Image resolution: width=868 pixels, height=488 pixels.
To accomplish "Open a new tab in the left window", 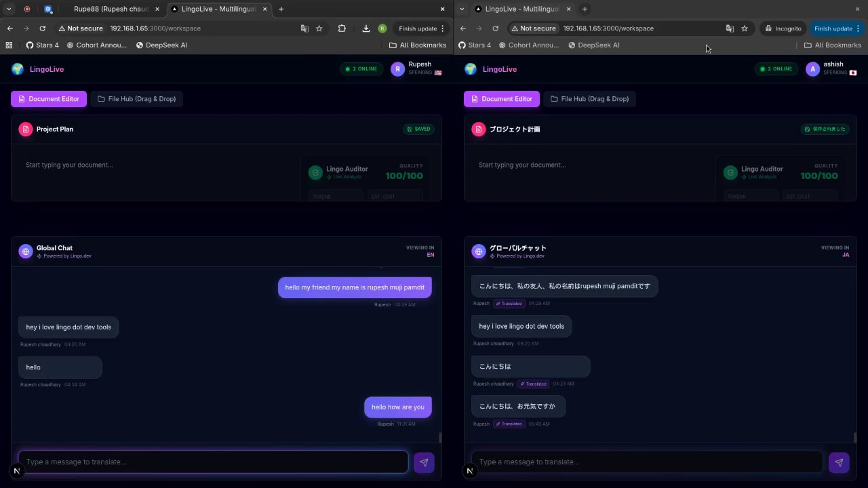I will 281,9.
